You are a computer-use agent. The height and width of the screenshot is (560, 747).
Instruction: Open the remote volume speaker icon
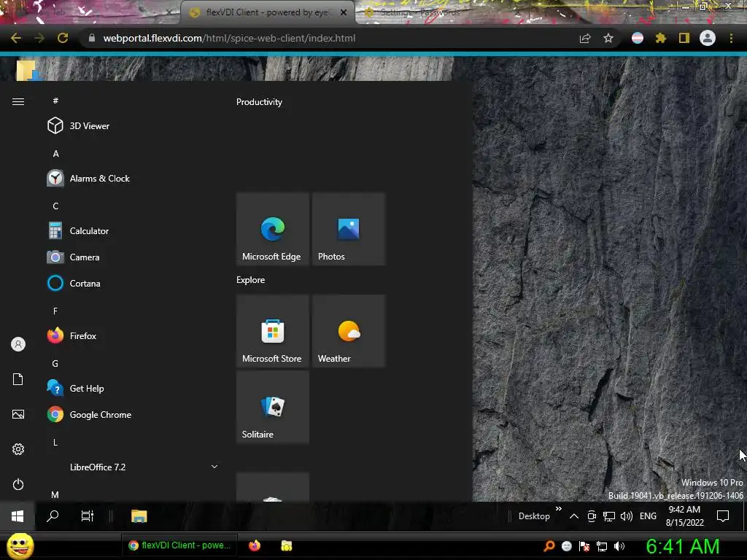pos(627,516)
